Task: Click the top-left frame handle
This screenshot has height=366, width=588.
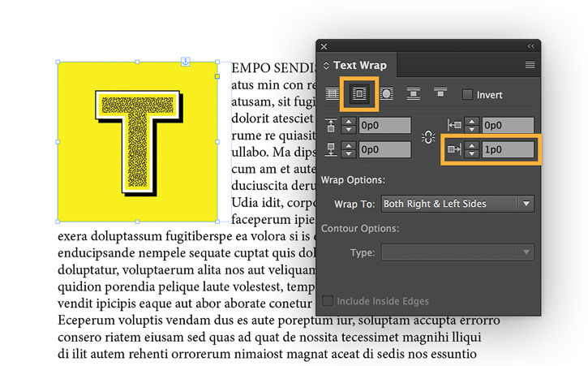Action: click(58, 62)
